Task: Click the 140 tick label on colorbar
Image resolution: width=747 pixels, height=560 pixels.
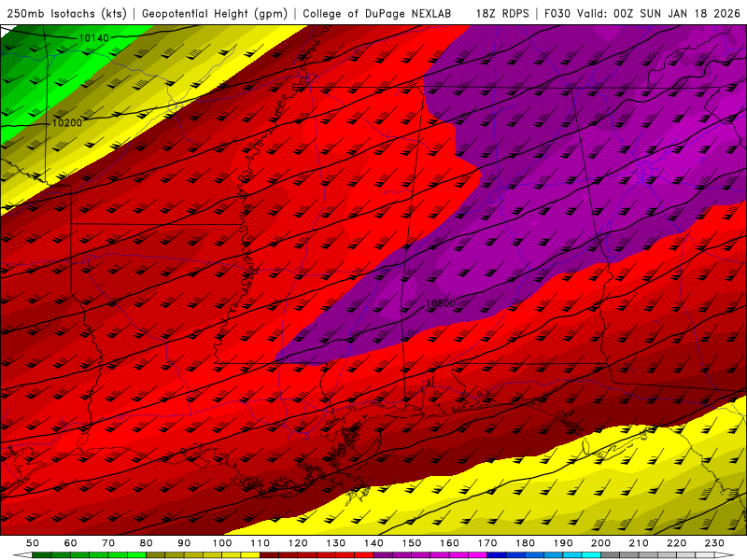Action: click(373, 543)
